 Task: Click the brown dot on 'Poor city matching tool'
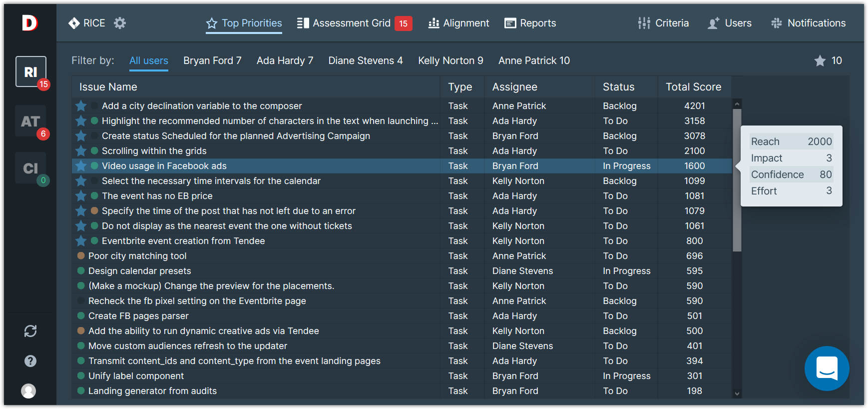81,256
